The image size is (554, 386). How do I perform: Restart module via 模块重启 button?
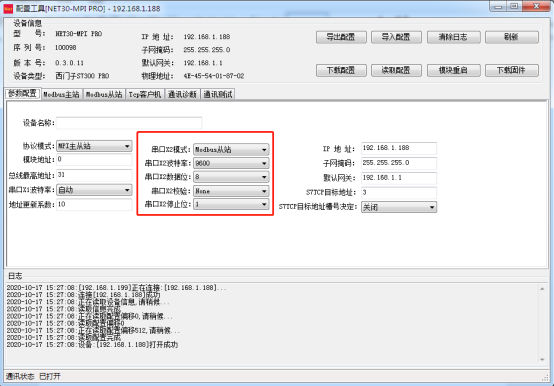point(453,70)
